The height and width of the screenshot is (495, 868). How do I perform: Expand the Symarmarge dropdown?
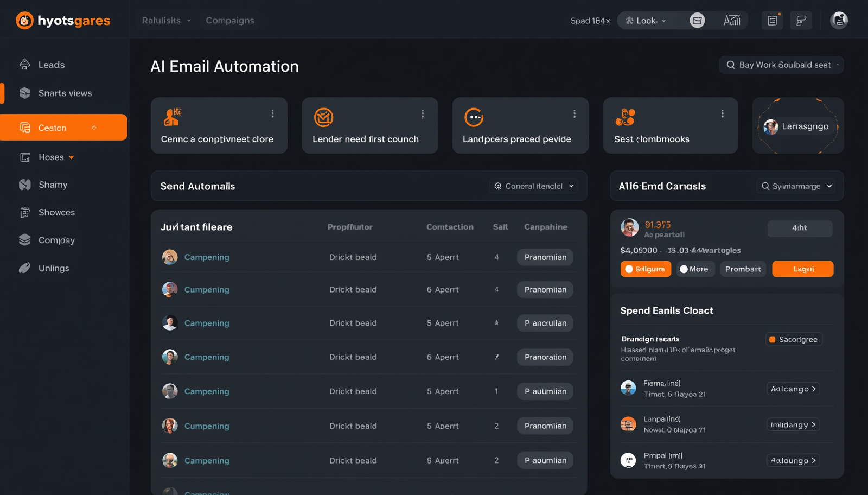(x=796, y=186)
